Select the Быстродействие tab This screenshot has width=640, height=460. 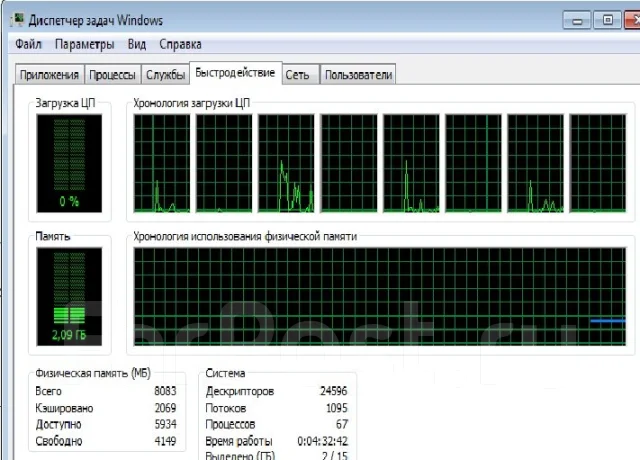coord(236,73)
